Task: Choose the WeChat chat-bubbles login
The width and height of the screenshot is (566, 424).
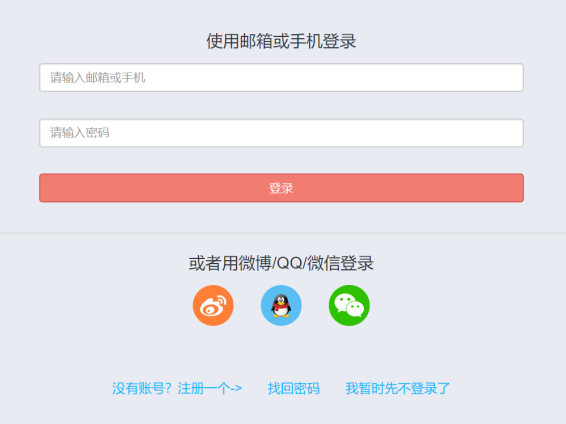Action: pos(349,306)
